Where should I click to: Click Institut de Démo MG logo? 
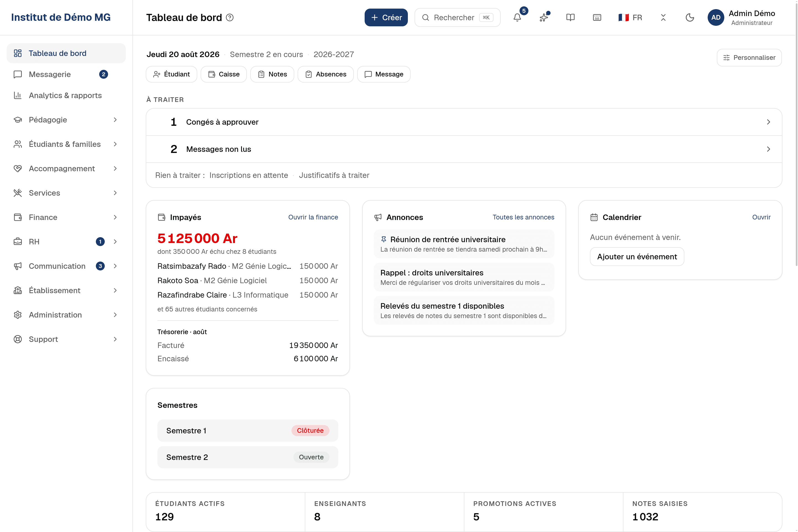tap(61, 17)
